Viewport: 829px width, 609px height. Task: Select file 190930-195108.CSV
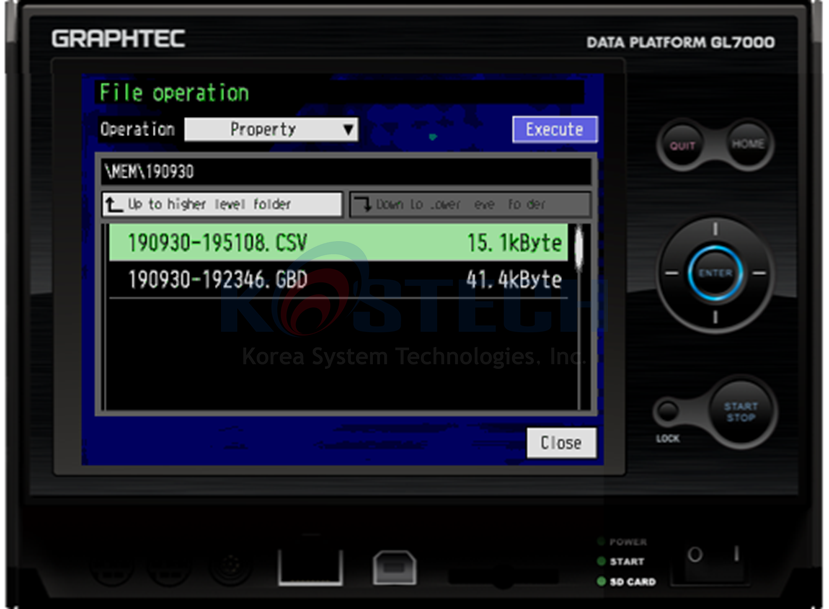point(338,243)
